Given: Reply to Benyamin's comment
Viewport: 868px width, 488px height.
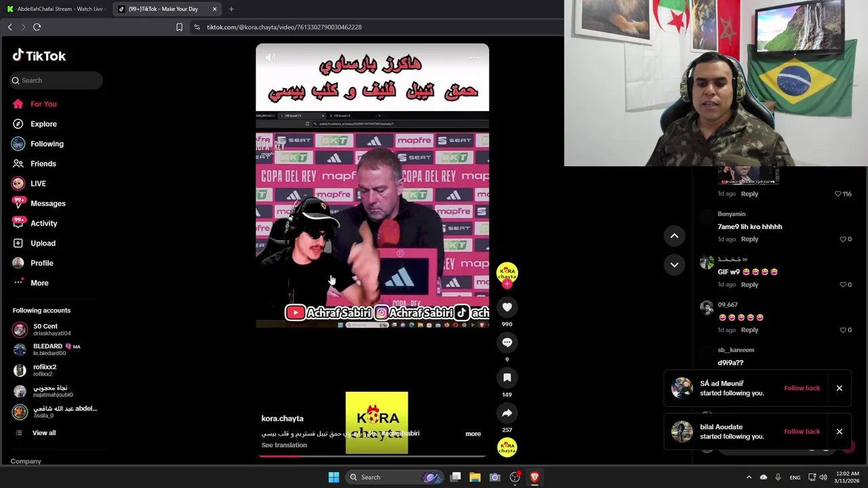Looking at the screenshot, I should coord(749,239).
